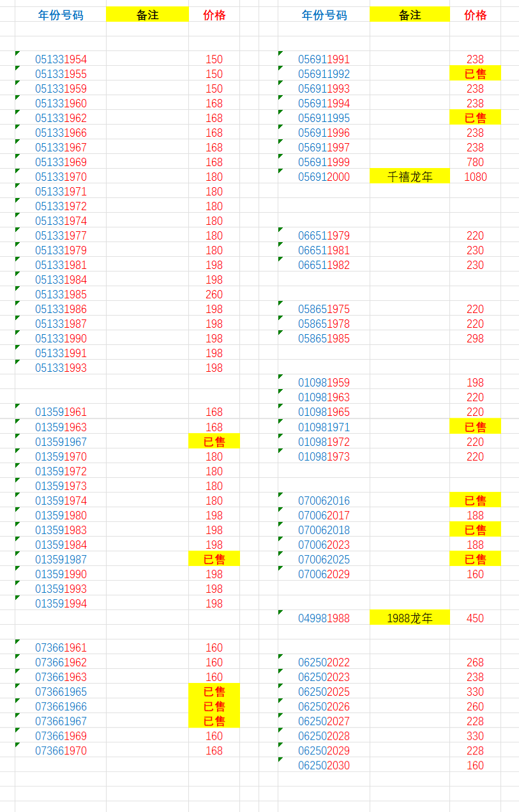
Task: Click the right yellow 备注 header cell
Action: click(x=409, y=15)
